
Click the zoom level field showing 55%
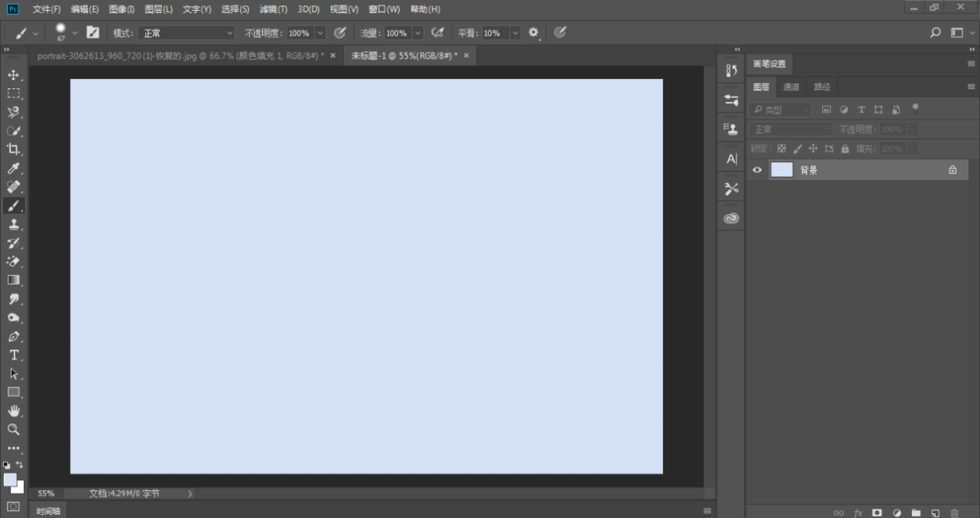(46, 493)
